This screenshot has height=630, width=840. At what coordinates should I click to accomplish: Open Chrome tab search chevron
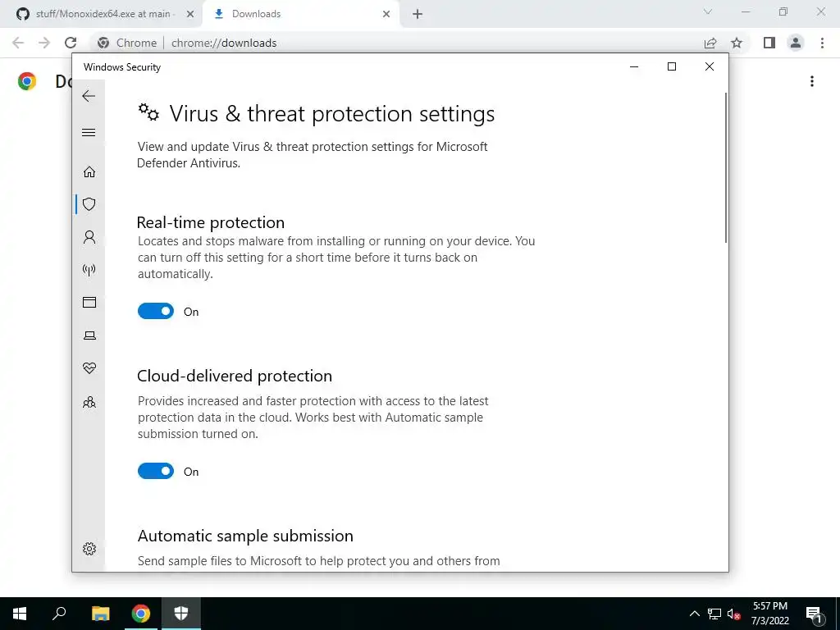pyautogui.click(x=708, y=12)
